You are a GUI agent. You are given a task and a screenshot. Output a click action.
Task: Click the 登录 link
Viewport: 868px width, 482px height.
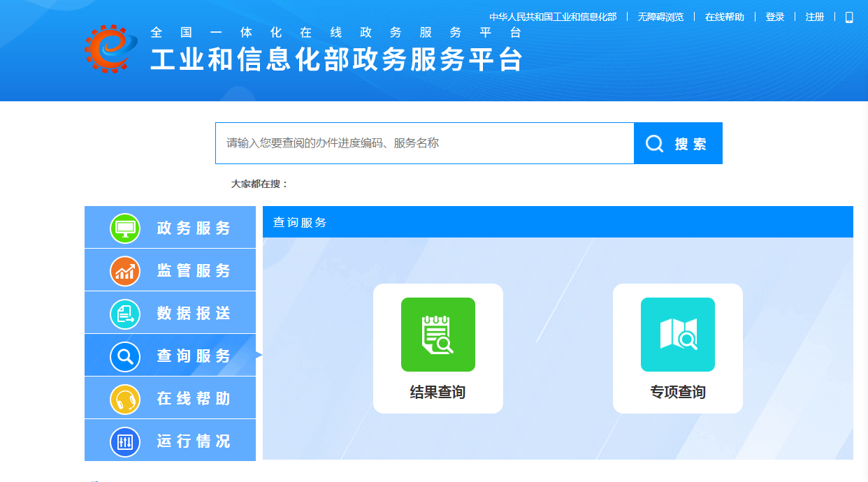[775, 17]
